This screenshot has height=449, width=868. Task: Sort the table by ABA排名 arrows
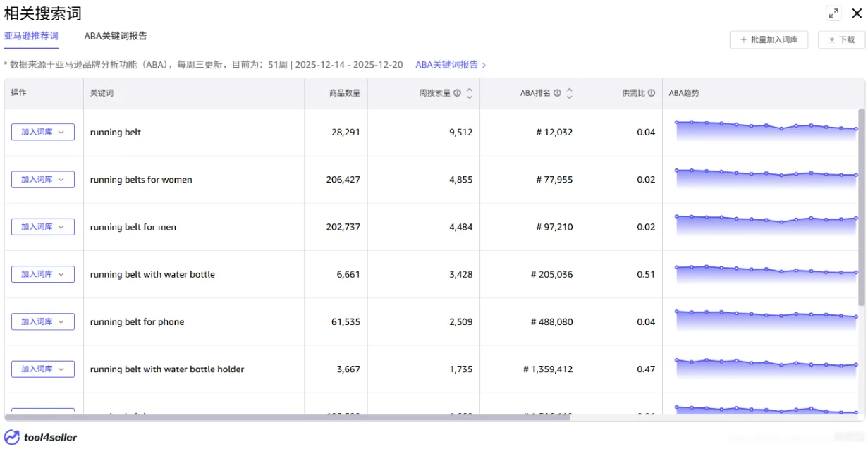click(570, 93)
